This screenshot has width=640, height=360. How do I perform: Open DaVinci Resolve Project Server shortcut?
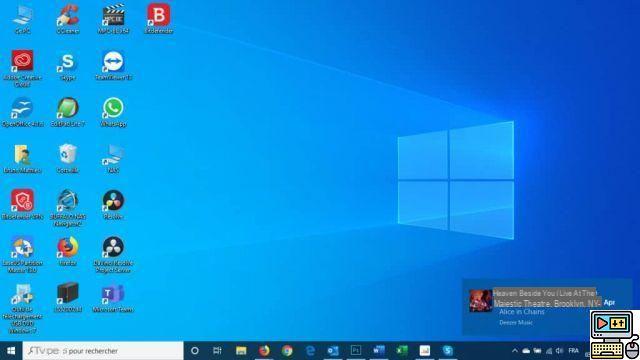pos(113,254)
